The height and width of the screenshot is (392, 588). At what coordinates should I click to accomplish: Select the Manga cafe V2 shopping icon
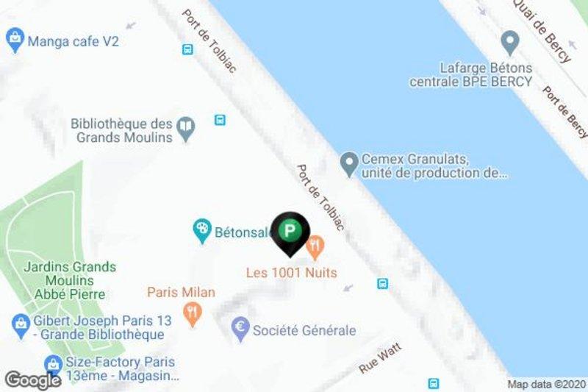15,40
